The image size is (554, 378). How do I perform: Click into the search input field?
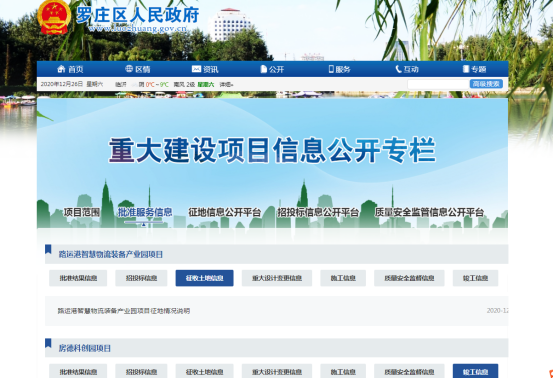pyautogui.click(x=438, y=84)
